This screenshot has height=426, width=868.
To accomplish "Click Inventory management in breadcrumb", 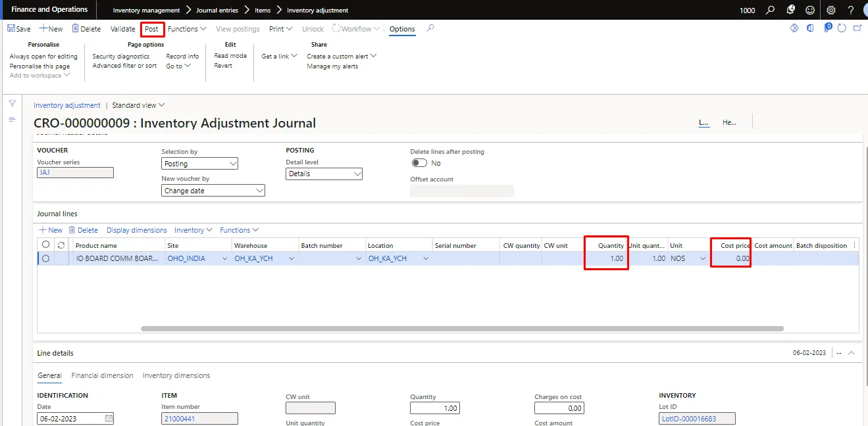I will click(146, 10).
